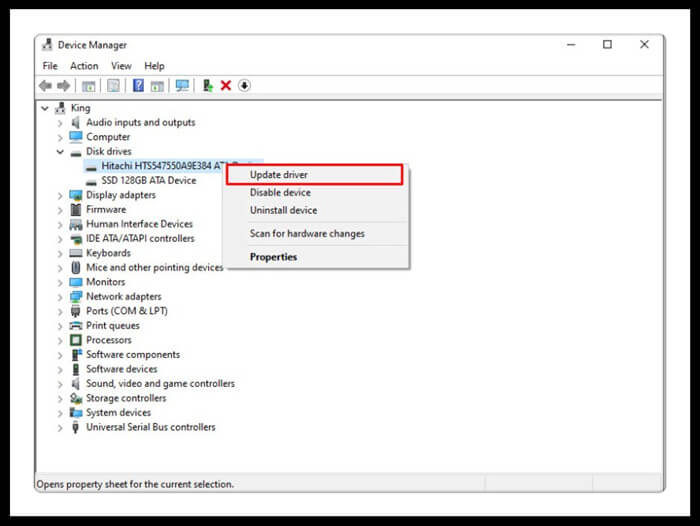Click the Mice pointing devices icon
This screenshot has height=526, width=700.
click(76, 267)
